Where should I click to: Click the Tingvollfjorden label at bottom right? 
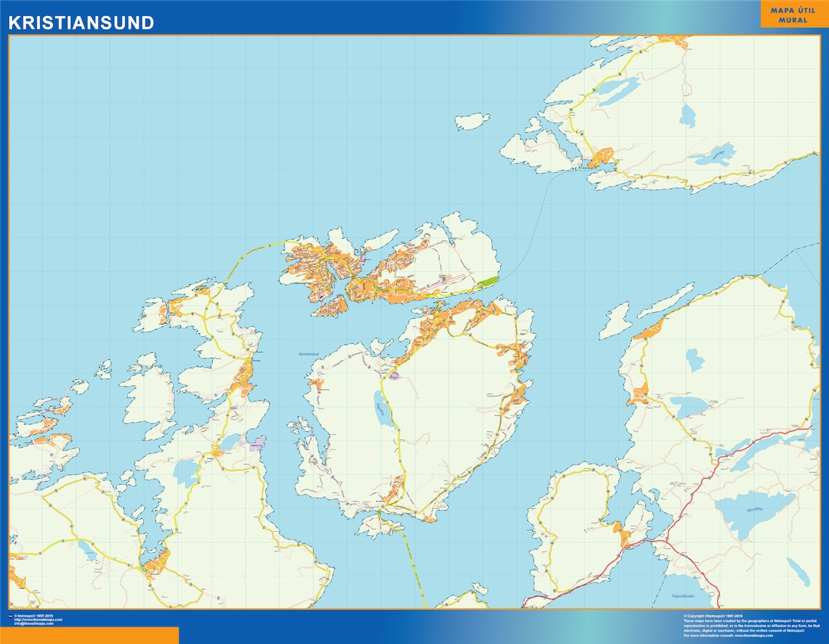(x=683, y=596)
